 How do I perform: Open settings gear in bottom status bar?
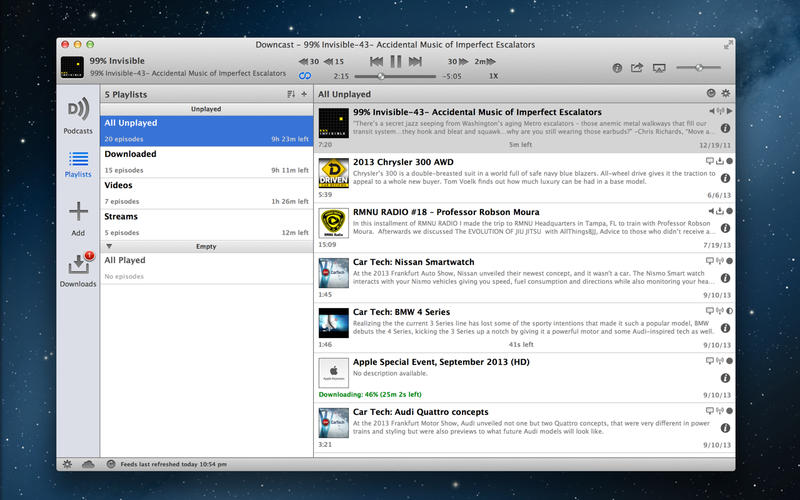tap(67, 464)
